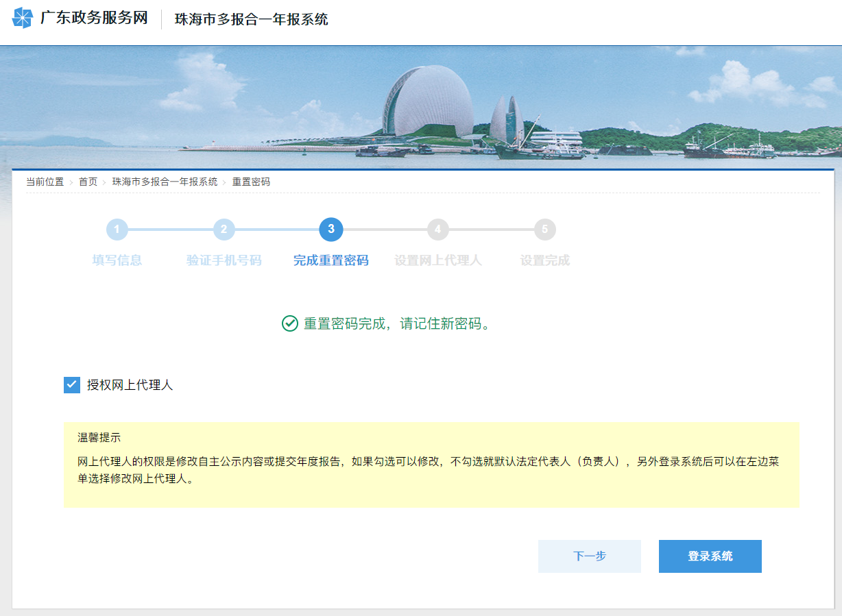
Task: Click the 广东政务服务网 pinwheel logo icon
Action: pyautogui.click(x=23, y=19)
